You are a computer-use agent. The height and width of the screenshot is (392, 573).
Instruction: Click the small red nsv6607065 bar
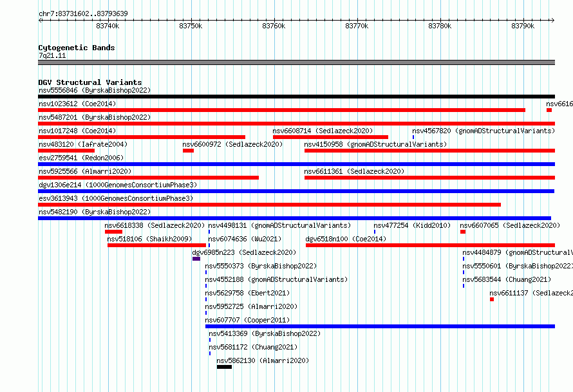(x=463, y=232)
